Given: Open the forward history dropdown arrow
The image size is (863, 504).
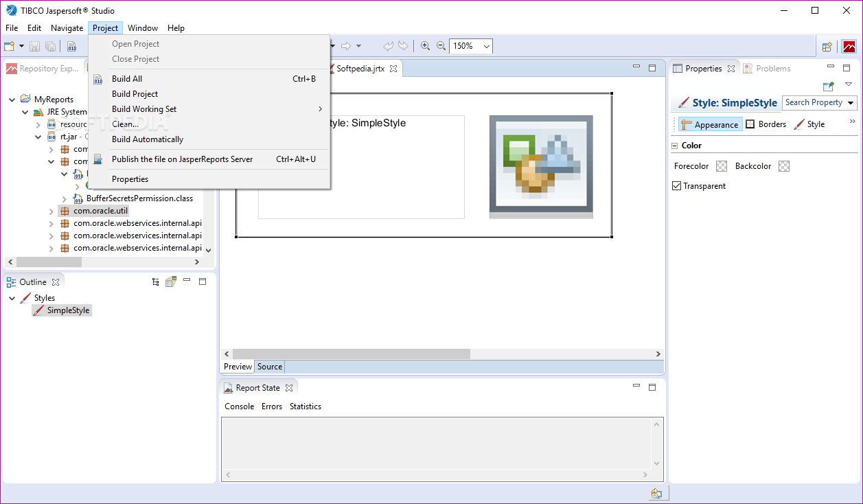Looking at the screenshot, I should tap(358, 46).
